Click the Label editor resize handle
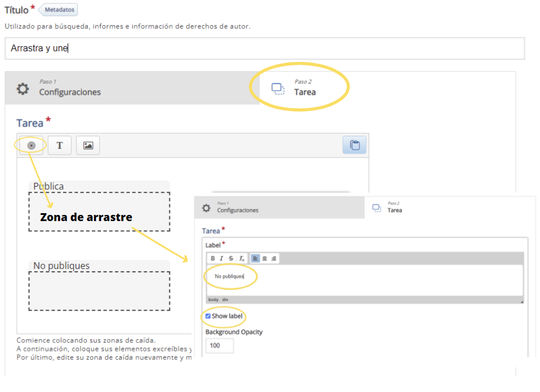This screenshot has width=540, height=392. pos(522,302)
